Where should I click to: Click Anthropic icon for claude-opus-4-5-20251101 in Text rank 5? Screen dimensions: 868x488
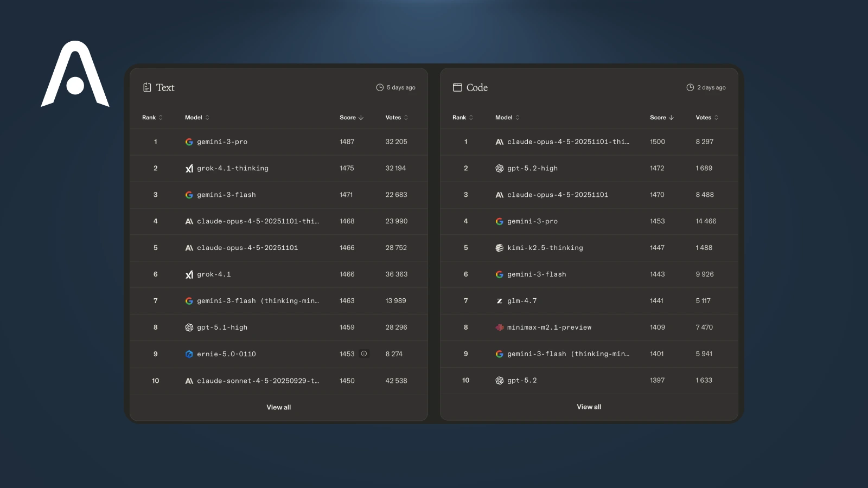click(x=189, y=248)
